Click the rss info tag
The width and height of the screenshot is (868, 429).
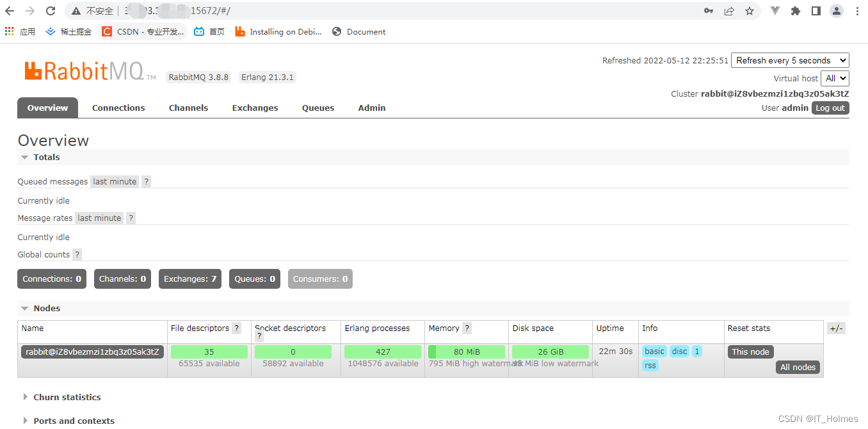(x=650, y=366)
